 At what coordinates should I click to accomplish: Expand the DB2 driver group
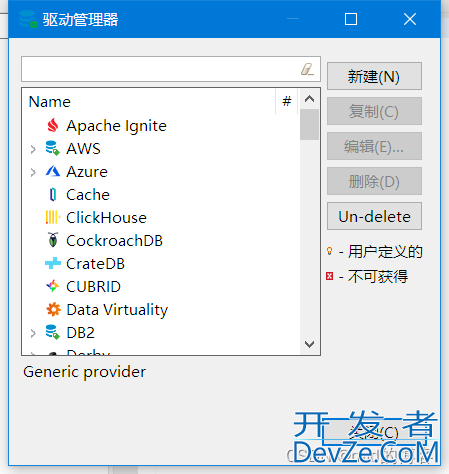pyautogui.click(x=33, y=333)
